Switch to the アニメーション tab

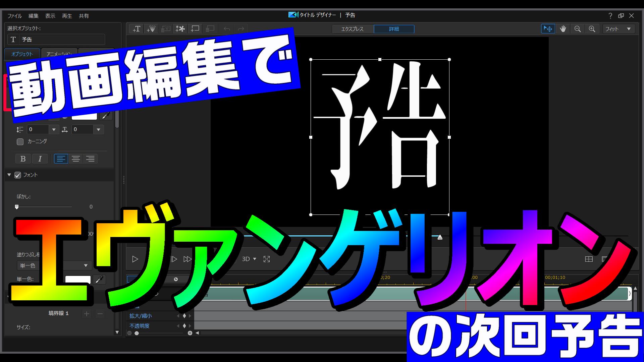[59, 54]
